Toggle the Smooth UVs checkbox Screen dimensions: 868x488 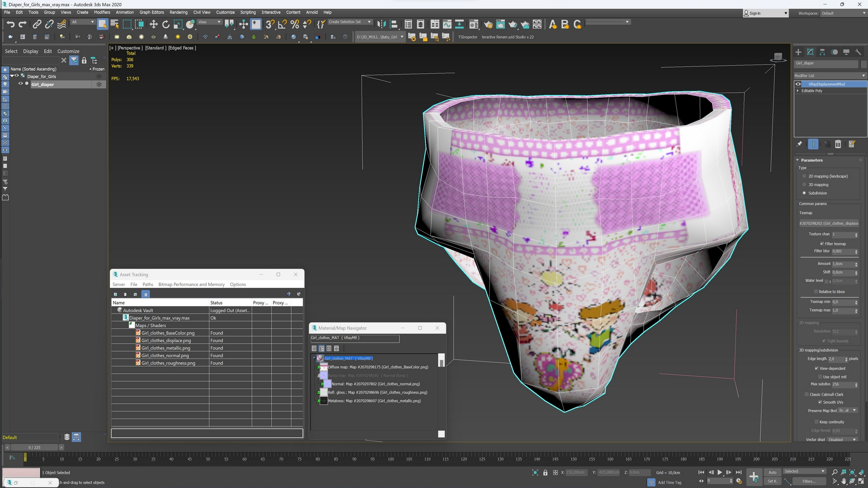[820, 402]
